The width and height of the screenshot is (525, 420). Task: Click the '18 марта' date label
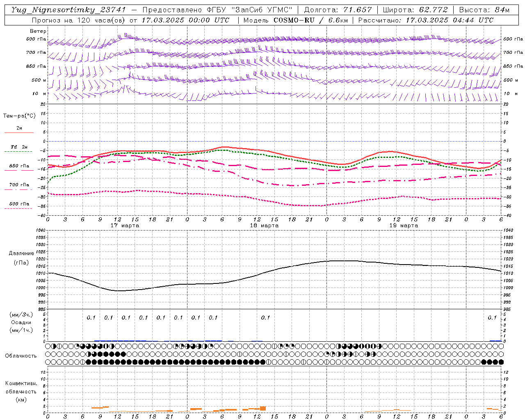click(x=264, y=226)
